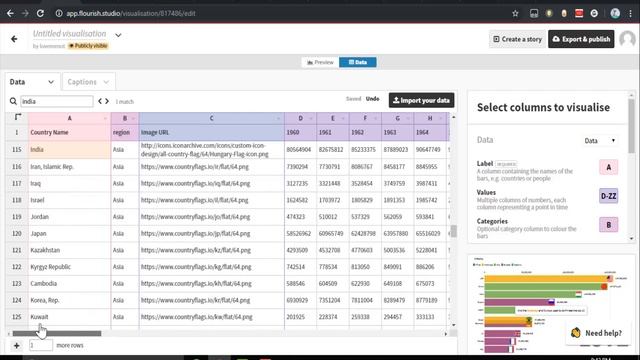
Task: Go to the next search match arrow
Action: (107, 101)
